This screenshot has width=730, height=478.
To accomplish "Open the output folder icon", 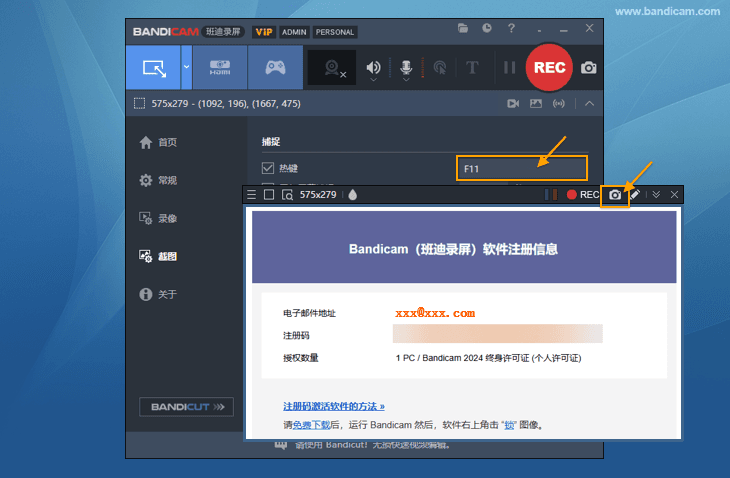I will click(463, 28).
